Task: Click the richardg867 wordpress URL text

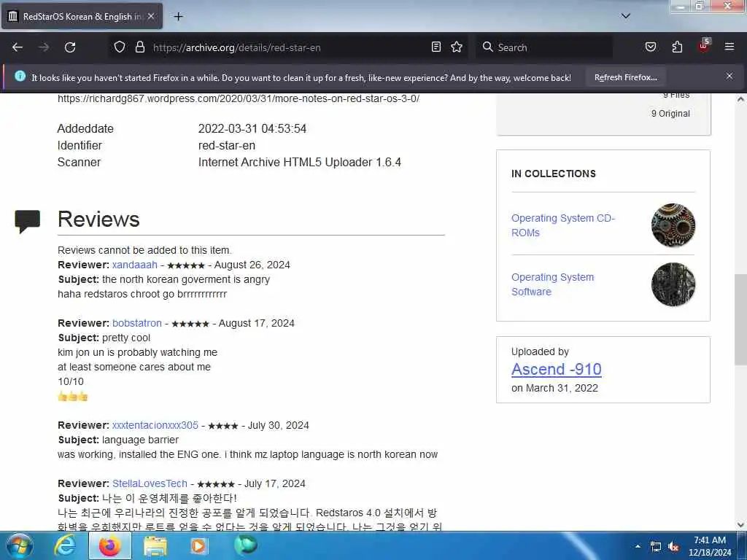Action: coord(239,98)
